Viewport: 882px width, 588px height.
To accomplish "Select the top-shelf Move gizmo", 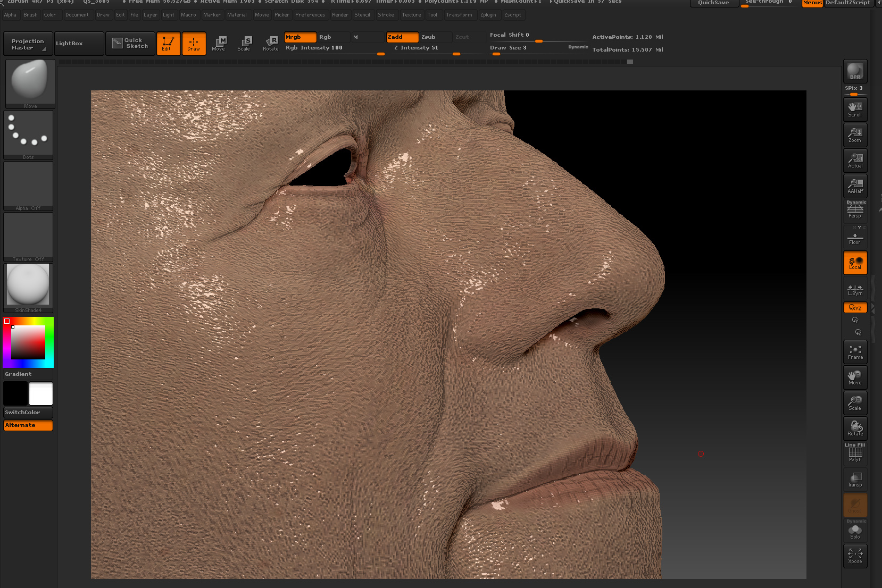I will (x=219, y=44).
